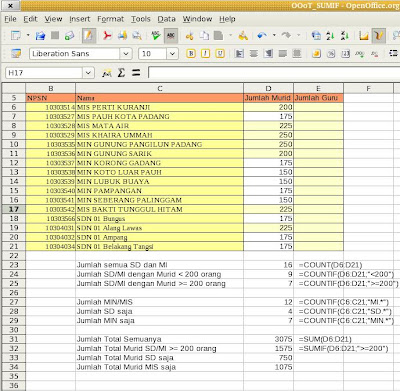Open the View menu
Viewport: 400px width, 391px height.
tap(53, 19)
